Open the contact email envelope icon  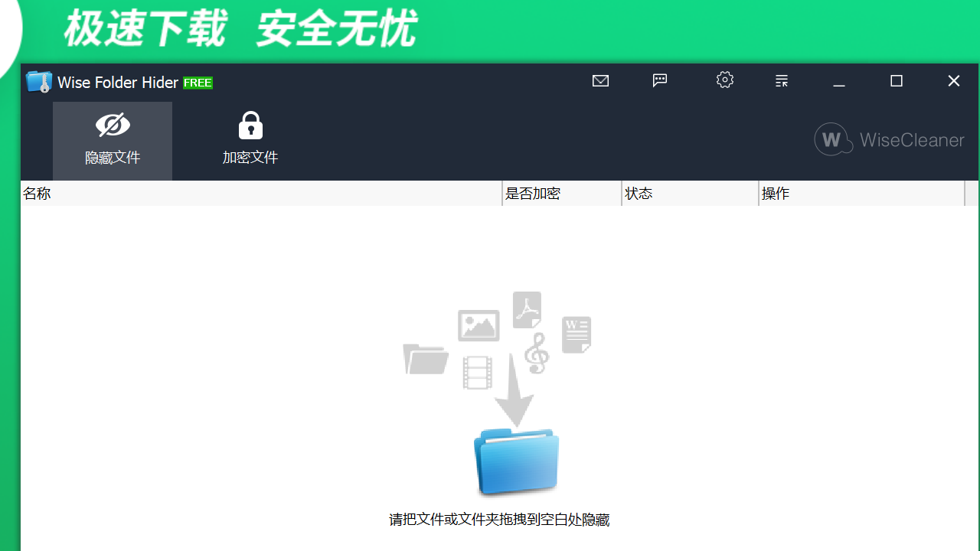point(600,80)
